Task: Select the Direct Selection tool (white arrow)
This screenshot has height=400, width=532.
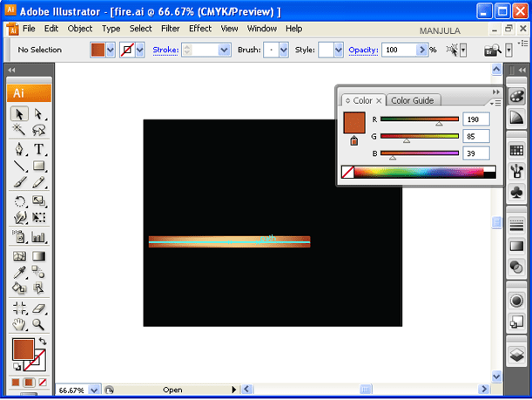Action: [x=38, y=114]
